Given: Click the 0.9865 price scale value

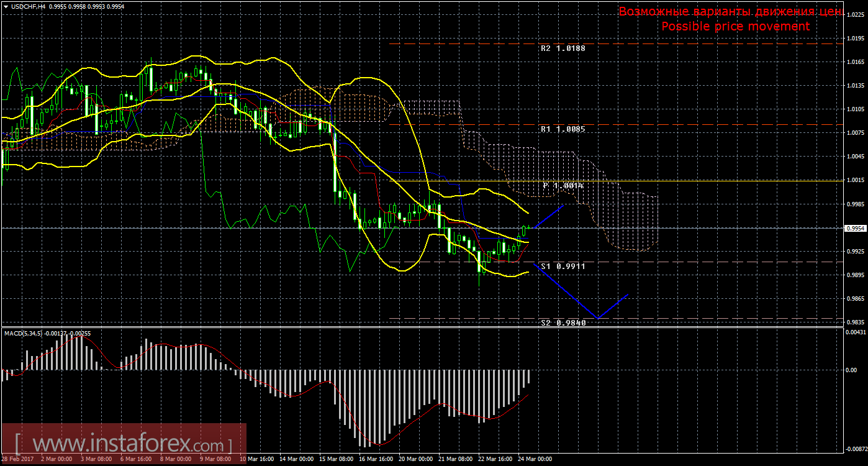Looking at the screenshot, I should click(x=855, y=298).
